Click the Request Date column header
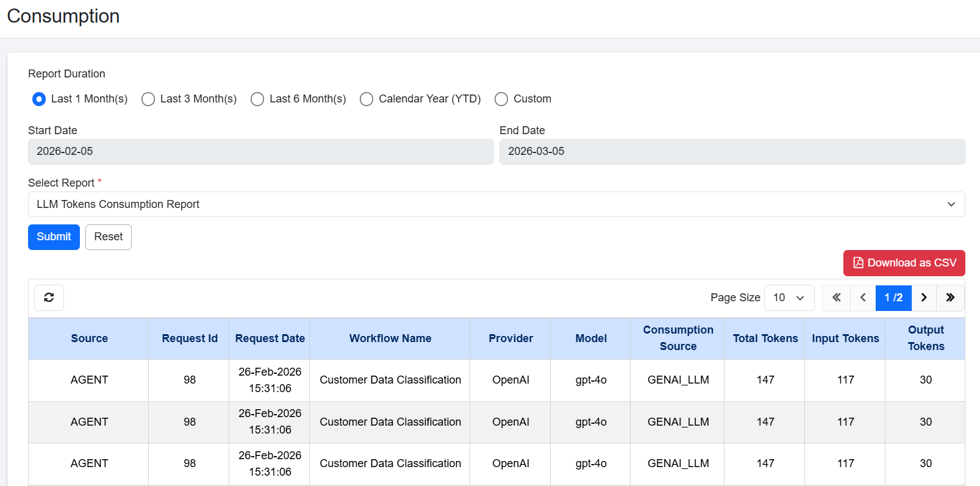 [x=270, y=338]
